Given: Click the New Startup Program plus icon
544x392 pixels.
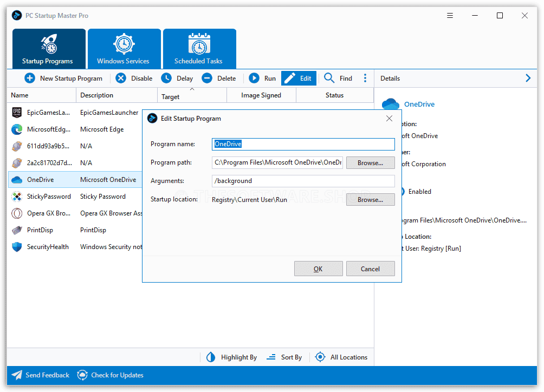Looking at the screenshot, I should click(x=30, y=79).
